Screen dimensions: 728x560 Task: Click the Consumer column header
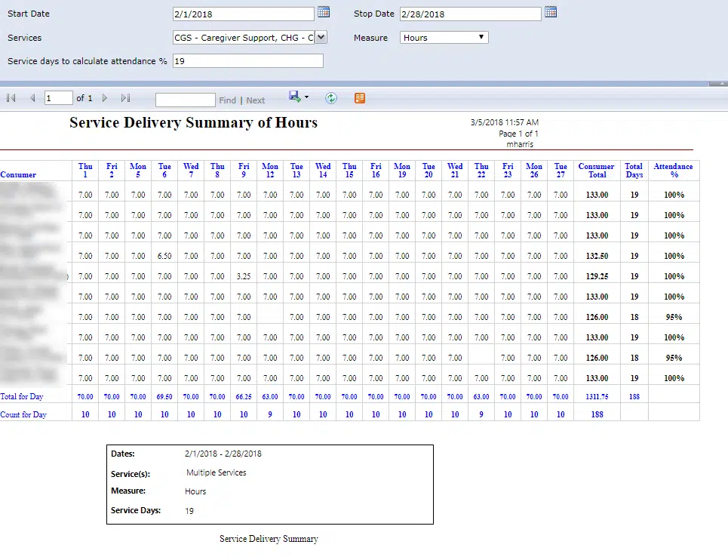coord(18,174)
